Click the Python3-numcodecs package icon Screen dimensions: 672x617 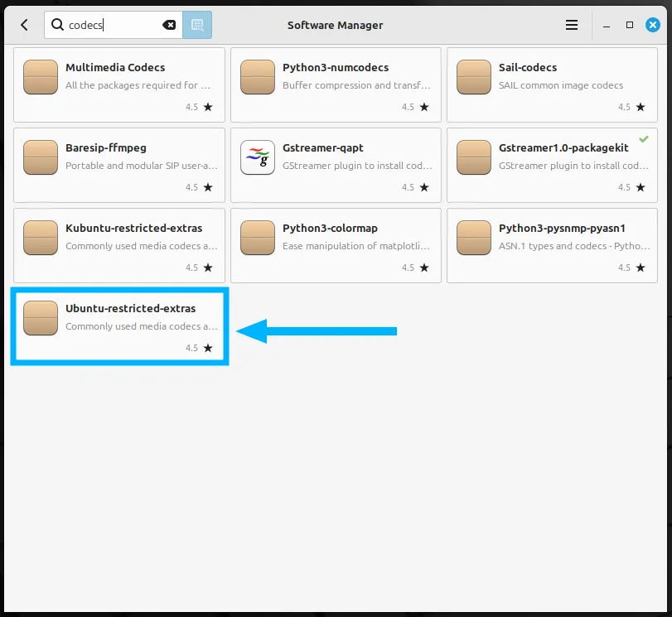click(257, 76)
